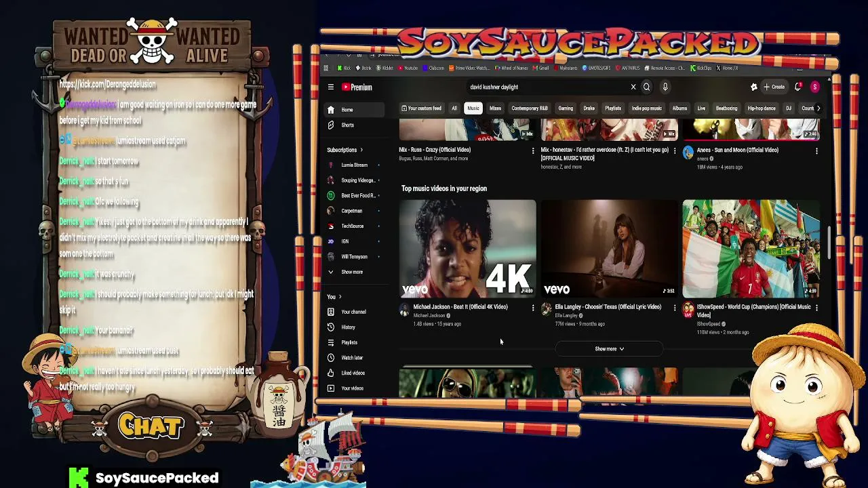Viewport: 868px width, 488px height.
Task: Clear the search text with the X icon
Action: tap(633, 87)
